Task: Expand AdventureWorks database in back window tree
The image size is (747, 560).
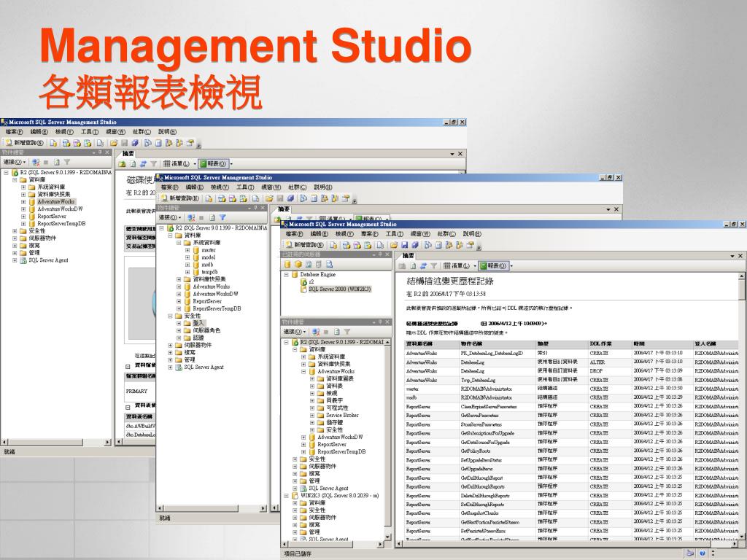Action: click(x=23, y=201)
